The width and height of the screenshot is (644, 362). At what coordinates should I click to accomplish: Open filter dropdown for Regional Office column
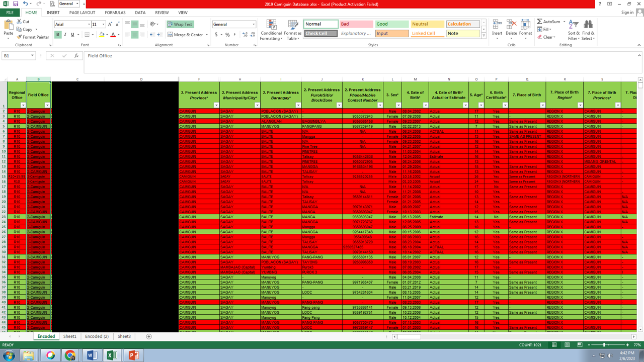tap(23, 106)
